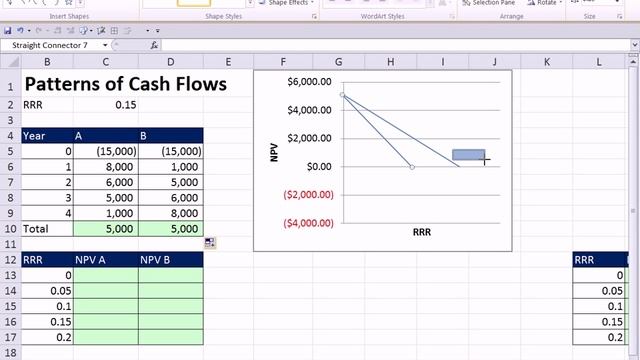Select column C header

click(106, 62)
